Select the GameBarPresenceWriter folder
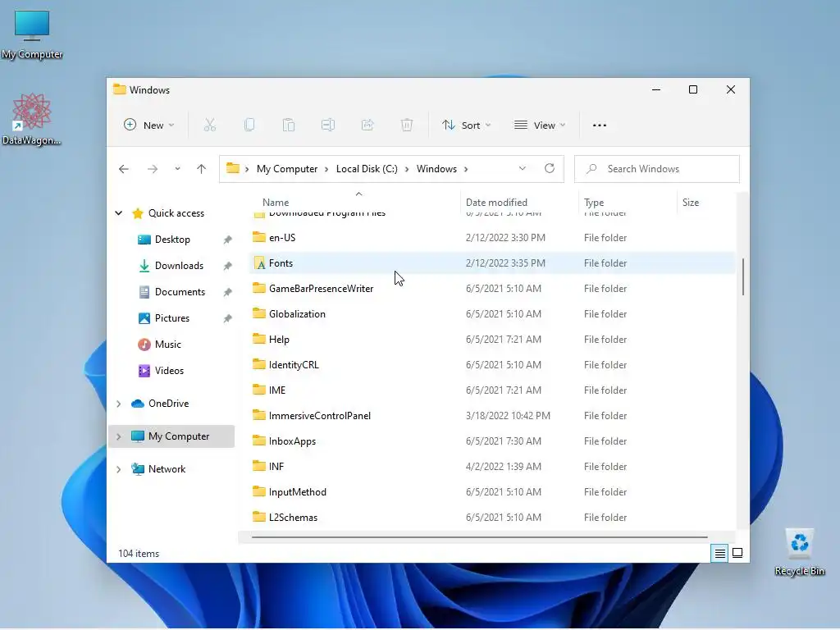This screenshot has height=630, width=840. (x=492, y=289)
